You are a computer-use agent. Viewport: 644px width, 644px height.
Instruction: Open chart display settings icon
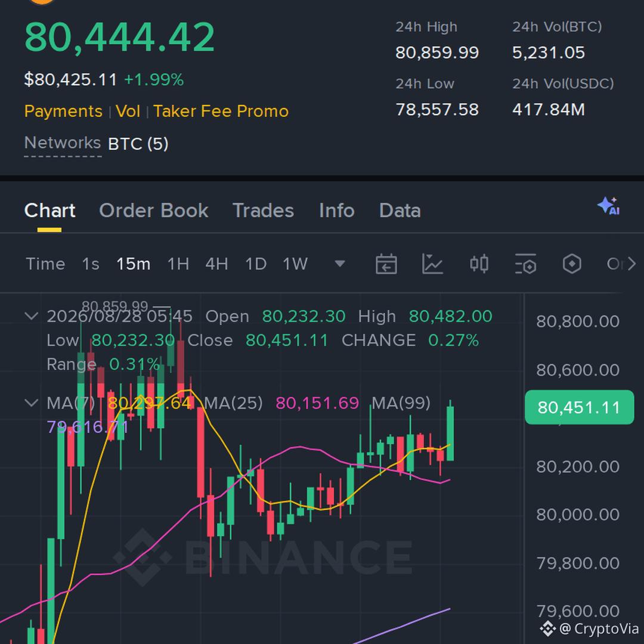coord(525,264)
